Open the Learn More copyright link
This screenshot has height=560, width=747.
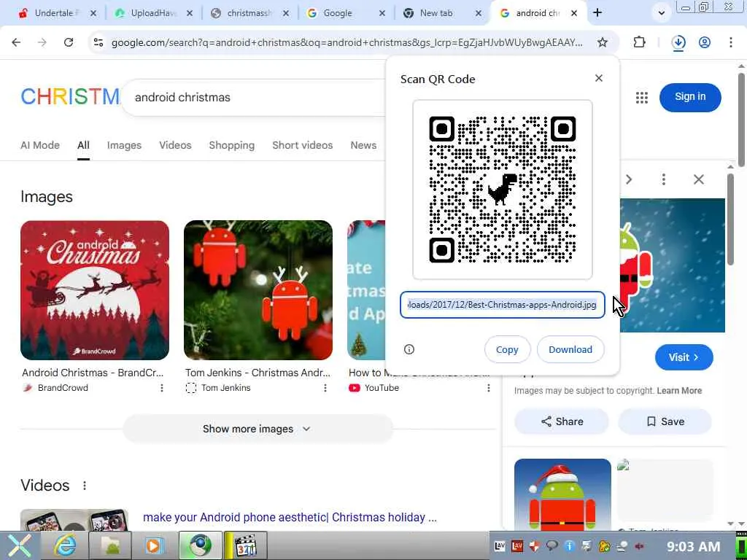(679, 391)
